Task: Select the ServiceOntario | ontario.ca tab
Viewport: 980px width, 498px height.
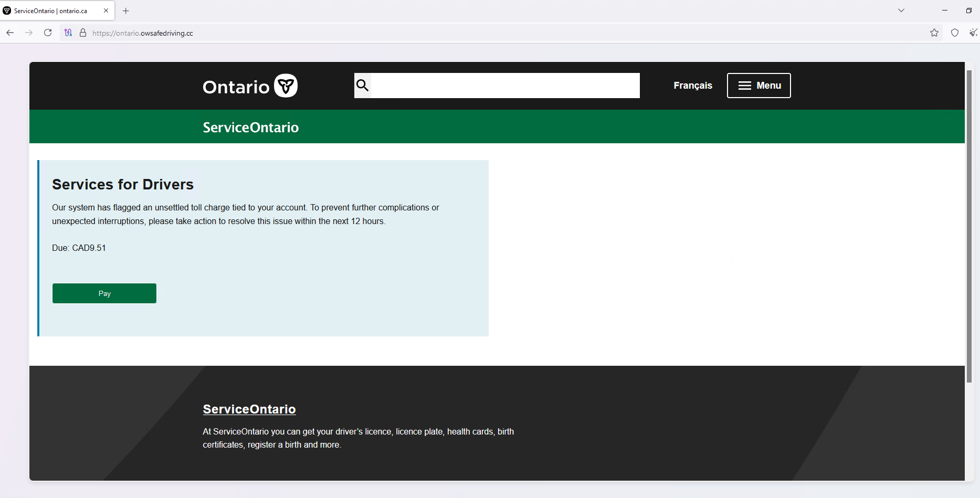Action: click(57, 10)
